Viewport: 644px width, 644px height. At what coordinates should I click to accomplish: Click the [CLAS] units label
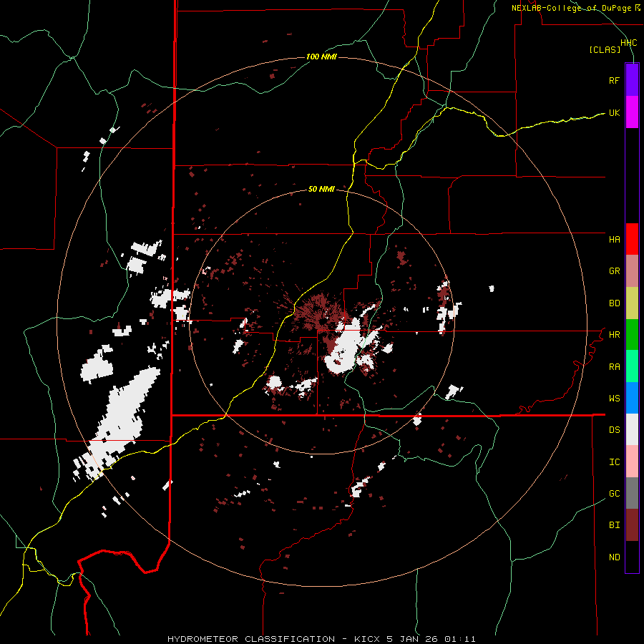(605, 50)
